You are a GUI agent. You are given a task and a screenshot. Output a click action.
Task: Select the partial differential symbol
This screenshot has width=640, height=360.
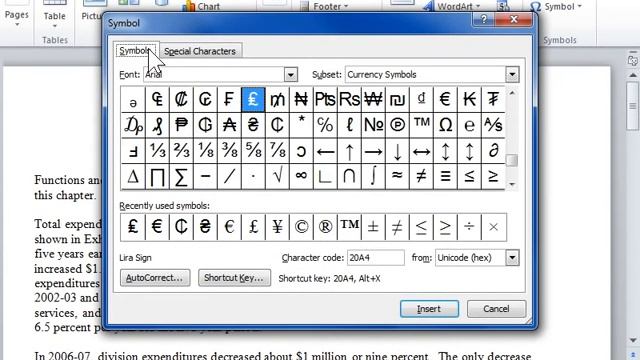pyautogui.click(x=493, y=151)
